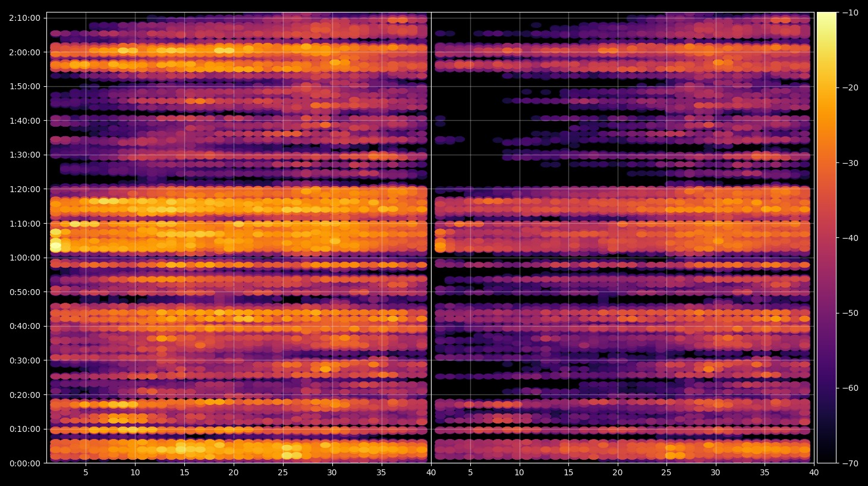Click the "2:00:00" time axis label
The image size is (868, 486).
click(x=24, y=52)
